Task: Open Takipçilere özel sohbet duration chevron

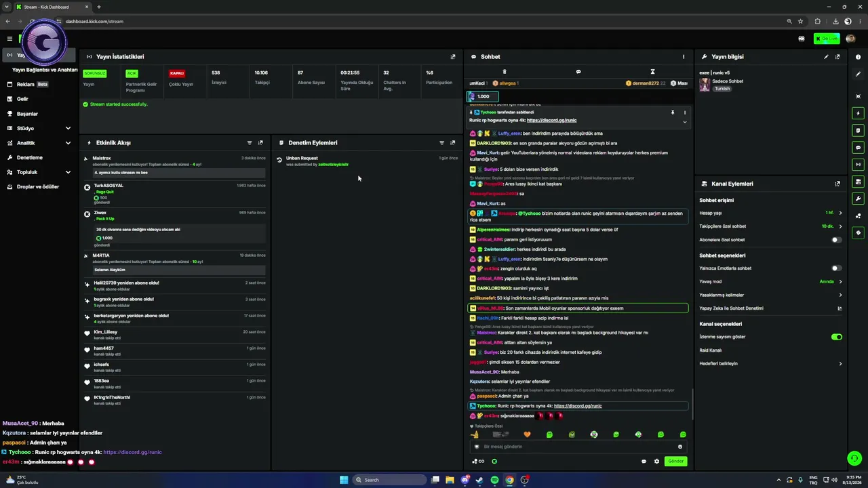Action: coord(840,226)
